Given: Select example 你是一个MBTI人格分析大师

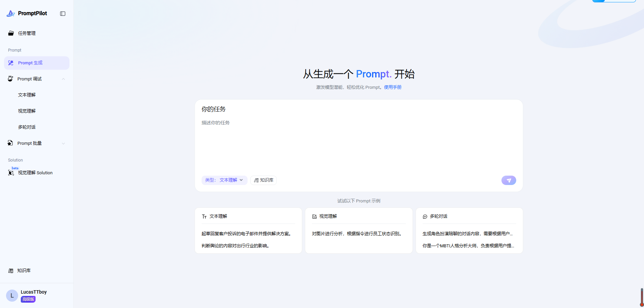Looking at the screenshot, I should click(x=468, y=246).
